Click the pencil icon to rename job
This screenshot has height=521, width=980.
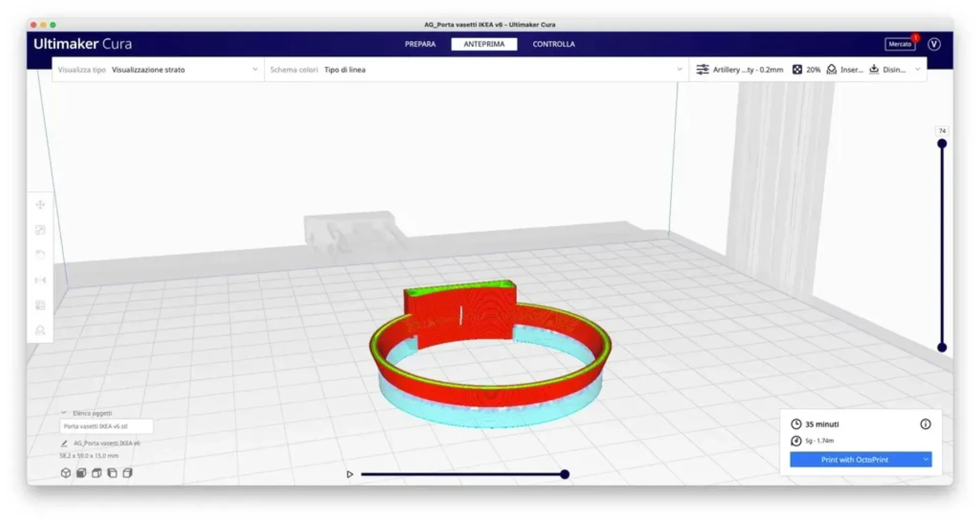[x=64, y=443]
